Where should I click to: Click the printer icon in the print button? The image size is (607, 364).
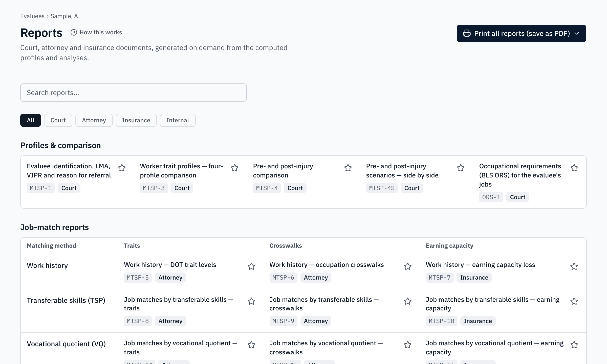coord(467,33)
